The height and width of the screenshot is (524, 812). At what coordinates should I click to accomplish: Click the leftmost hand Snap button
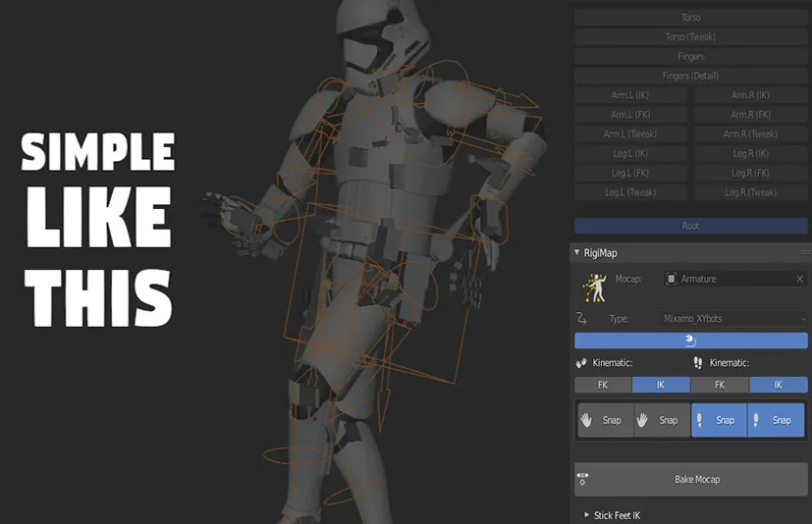pos(606,420)
